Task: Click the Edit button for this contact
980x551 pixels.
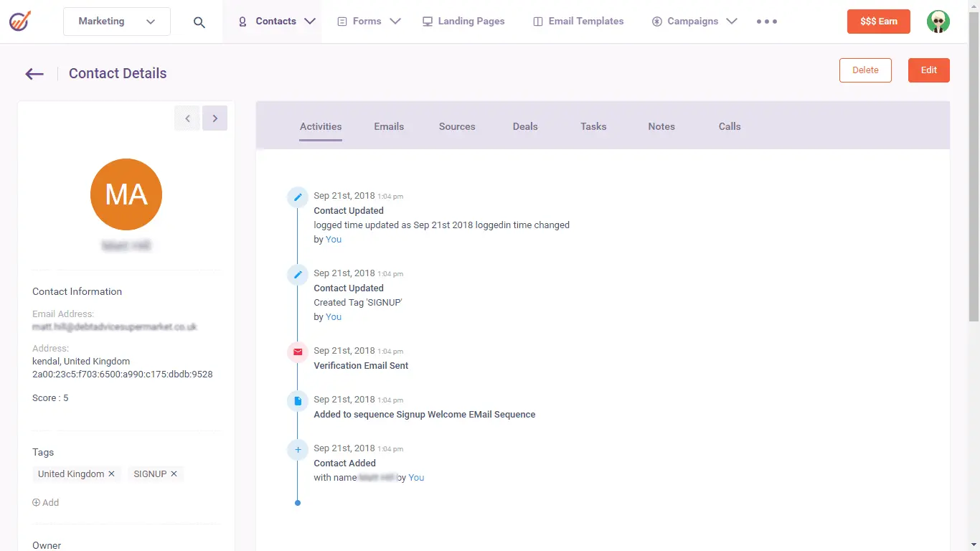Action: tap(928, 70)
